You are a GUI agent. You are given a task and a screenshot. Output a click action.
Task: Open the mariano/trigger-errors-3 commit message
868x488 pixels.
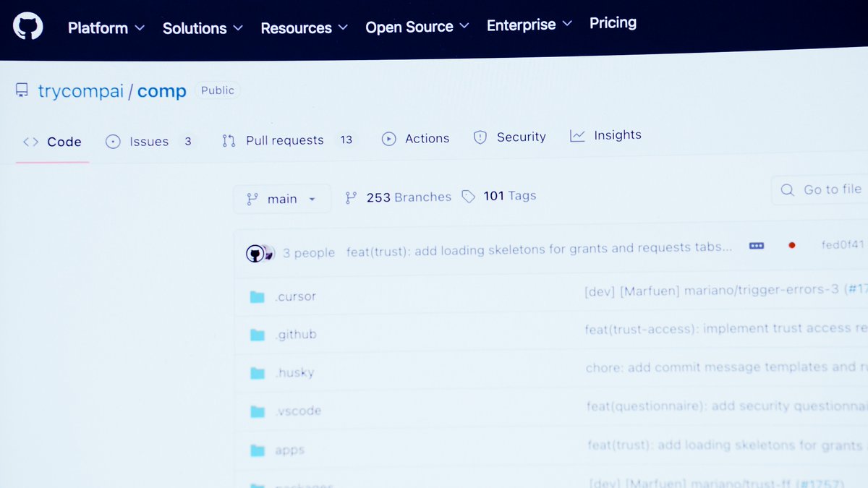pyautogui.click(x=726, y=290)
